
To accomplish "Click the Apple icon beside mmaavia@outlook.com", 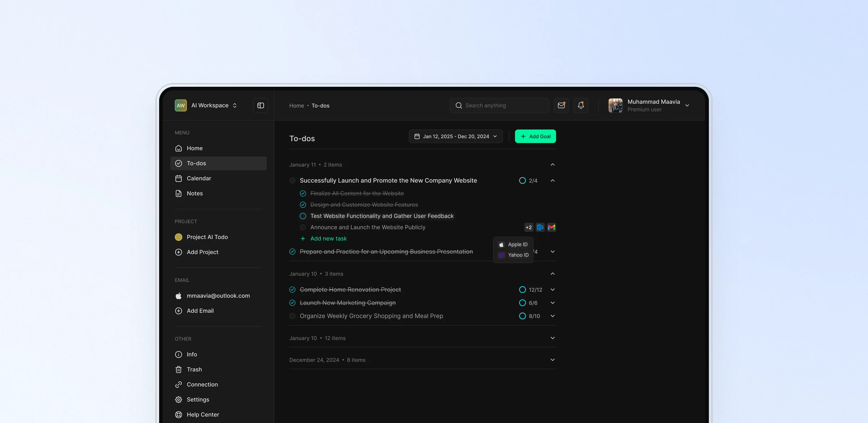I will click(178, 296).
